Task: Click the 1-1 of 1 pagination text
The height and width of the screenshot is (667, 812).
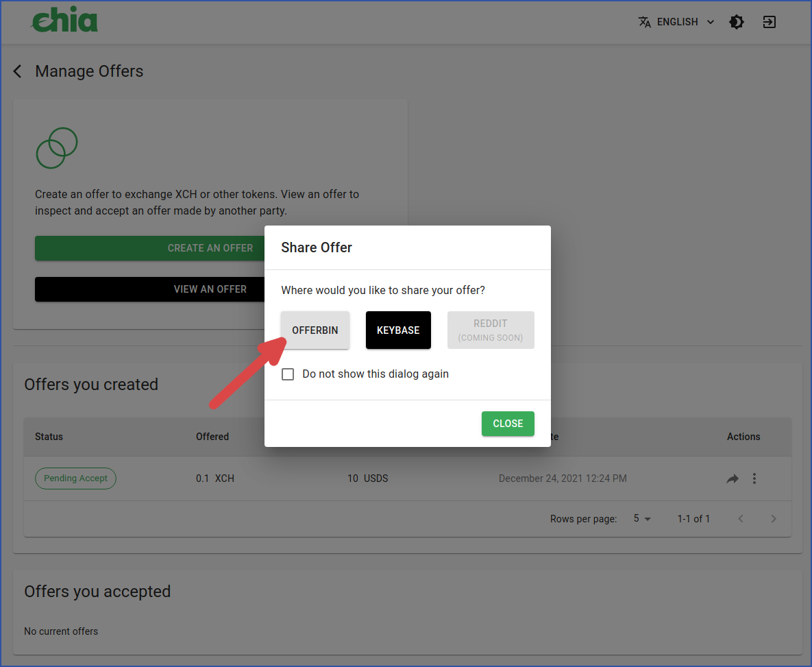Action: click(693, 519)
